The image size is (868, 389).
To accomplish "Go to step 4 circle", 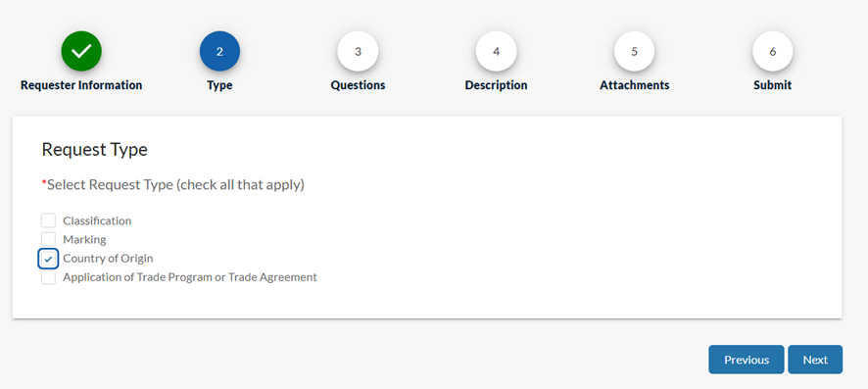I will [x=496, y=52].
